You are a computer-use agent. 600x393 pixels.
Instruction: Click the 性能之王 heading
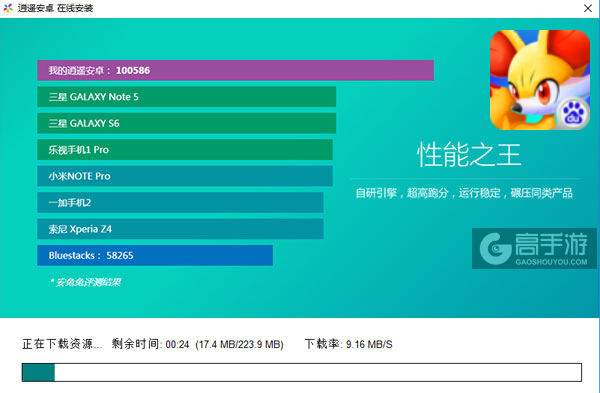click(x=469, y=154)
